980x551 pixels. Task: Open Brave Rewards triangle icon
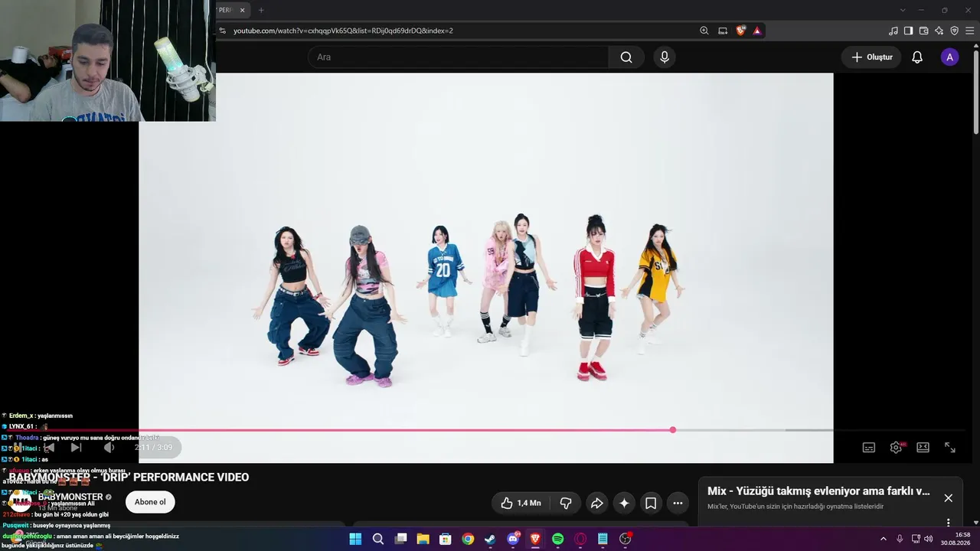pos(756,31)
